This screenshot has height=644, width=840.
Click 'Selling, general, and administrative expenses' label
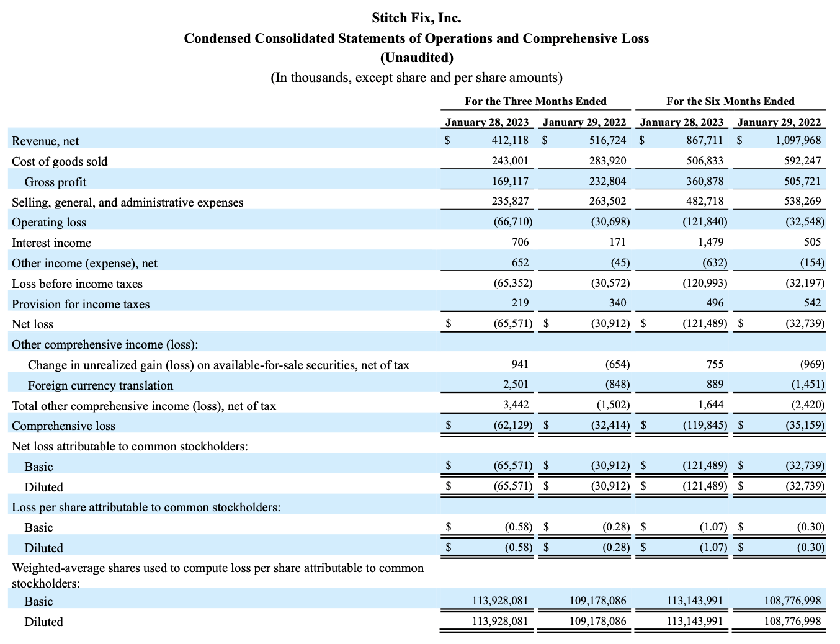(x=128, y=202)
